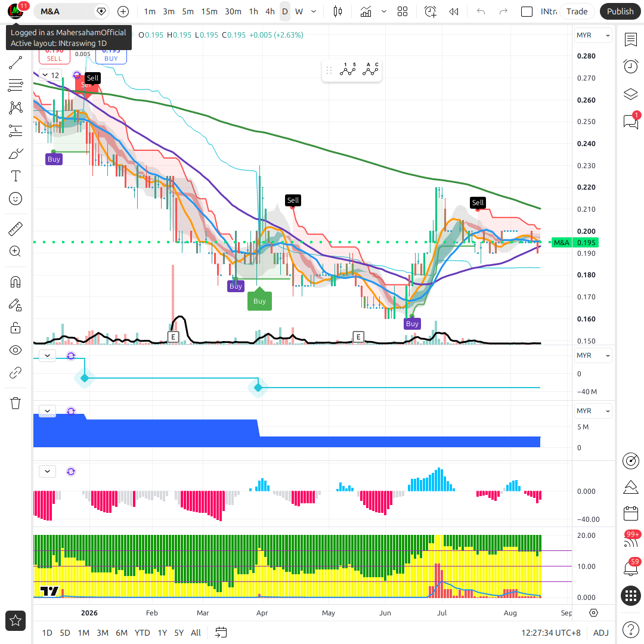Open layout setup square icon

(527, 11)
